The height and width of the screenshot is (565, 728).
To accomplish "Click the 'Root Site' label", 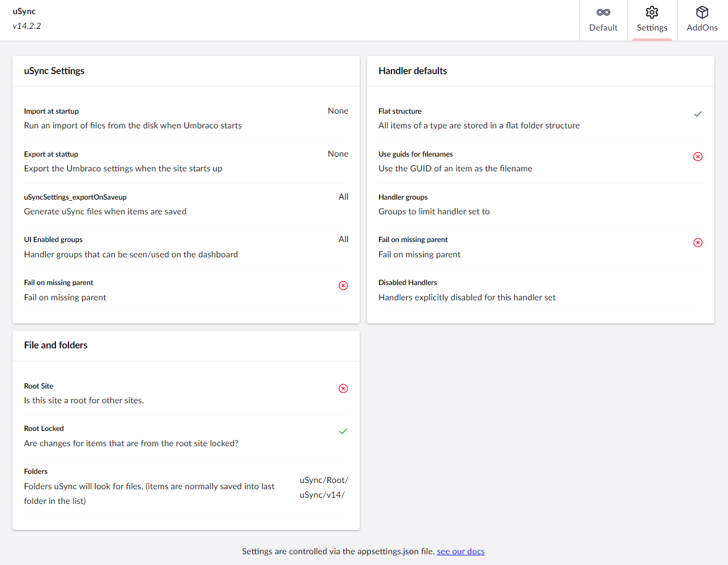I will coord(38,386).
